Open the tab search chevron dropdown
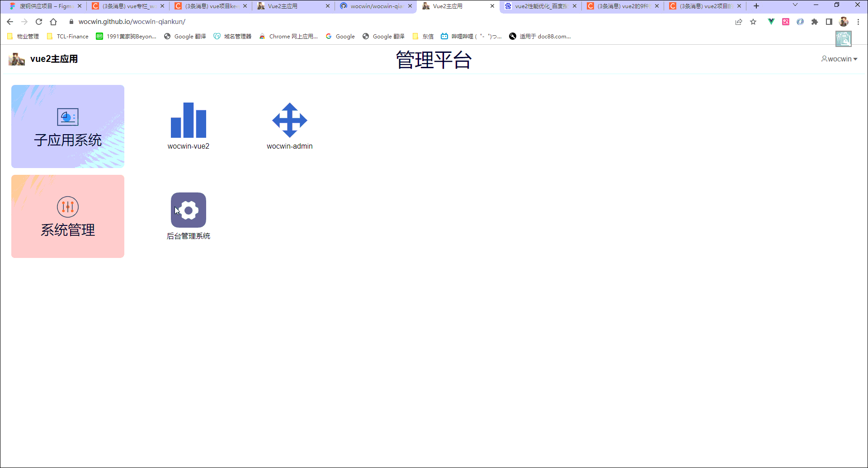The height and width of the screenshot is (468, 868). coord(795,6)
